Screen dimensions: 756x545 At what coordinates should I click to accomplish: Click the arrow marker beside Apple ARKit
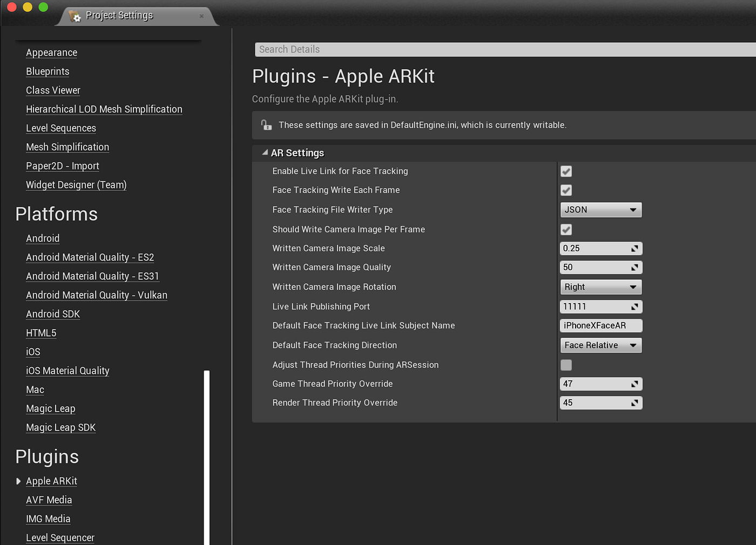tap(18, 481)
